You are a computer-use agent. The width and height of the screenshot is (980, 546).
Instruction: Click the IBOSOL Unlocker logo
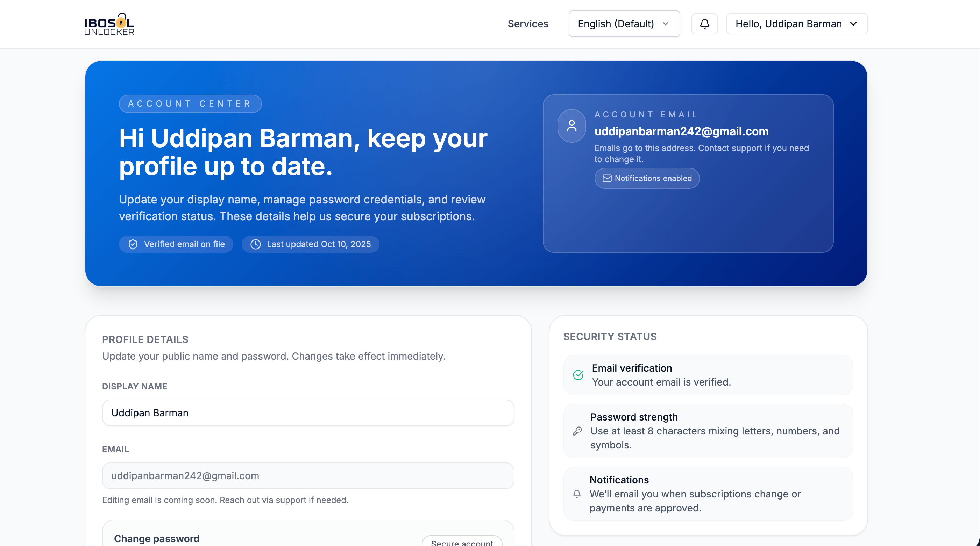(x=109, y=24)
